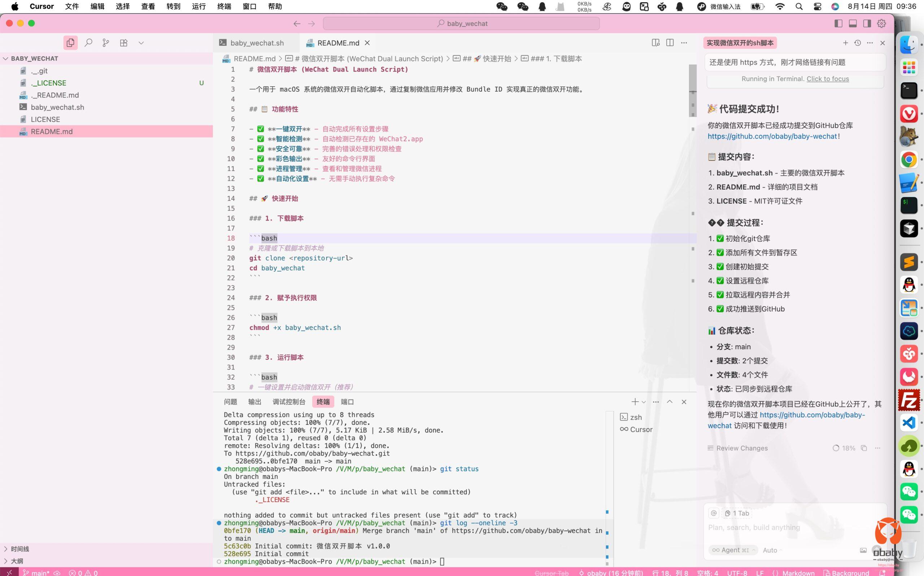Screen dimensions: 924x576
Task: Click the 18% context usage indicator
Action: click(844, 448)
